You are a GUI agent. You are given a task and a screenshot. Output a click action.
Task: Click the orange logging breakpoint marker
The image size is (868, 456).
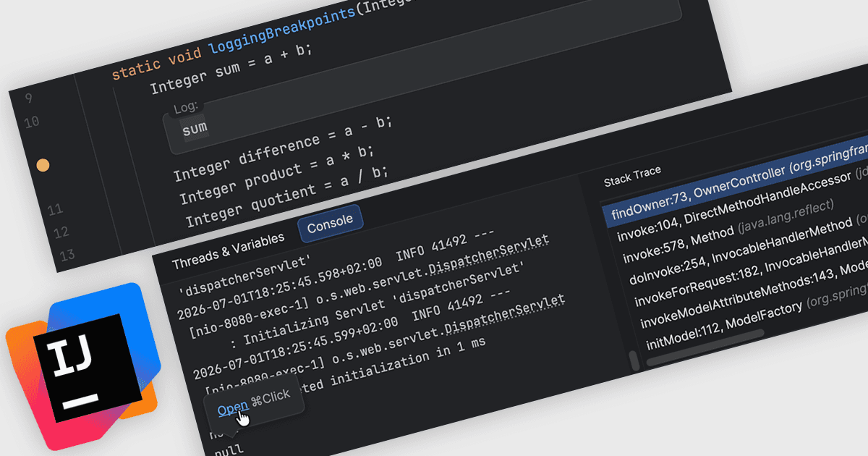[x=43, y=166]
